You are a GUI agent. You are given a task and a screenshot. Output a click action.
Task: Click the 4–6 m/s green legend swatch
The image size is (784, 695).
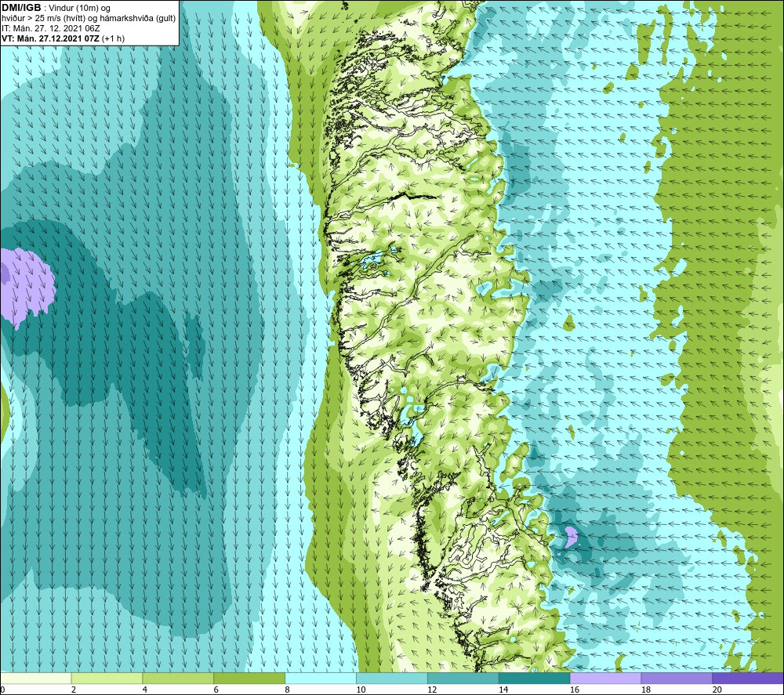[178, 678]
